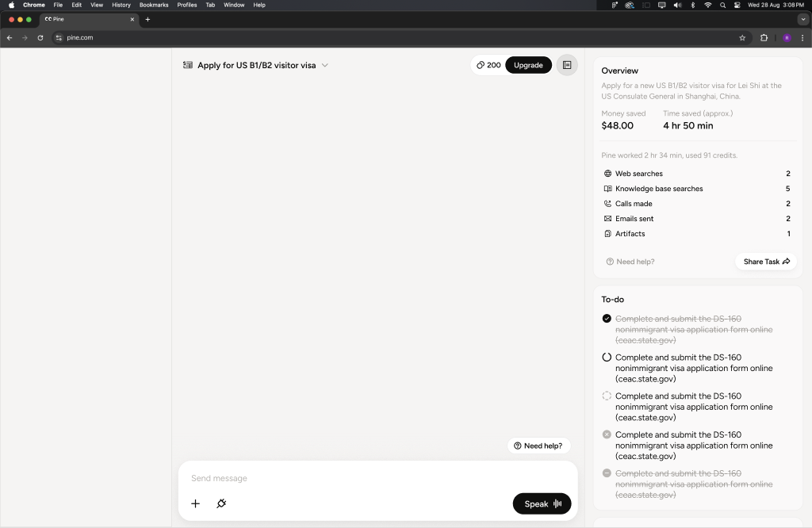The height and width of the screenshot is (528, 812).
Task: Bookmark this page with star icon
Action: (742, 38)
